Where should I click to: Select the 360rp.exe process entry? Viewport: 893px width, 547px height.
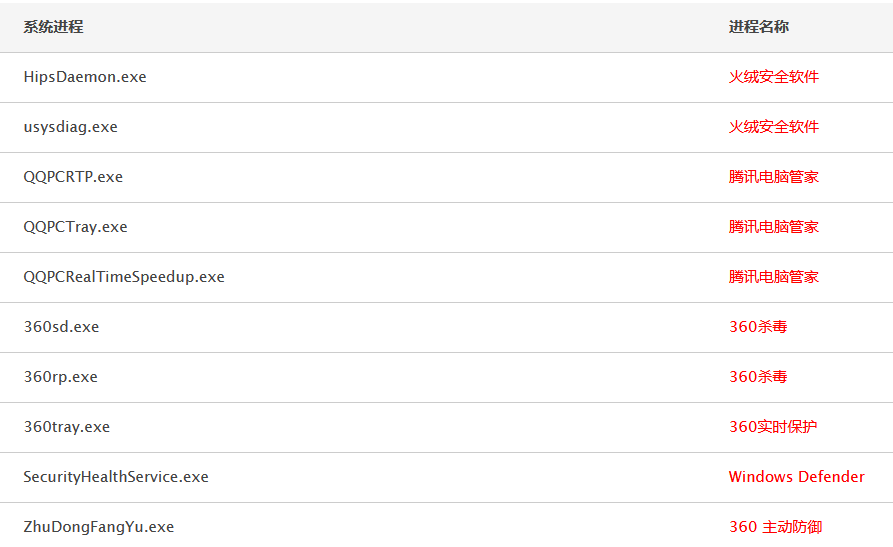(61, 377)
